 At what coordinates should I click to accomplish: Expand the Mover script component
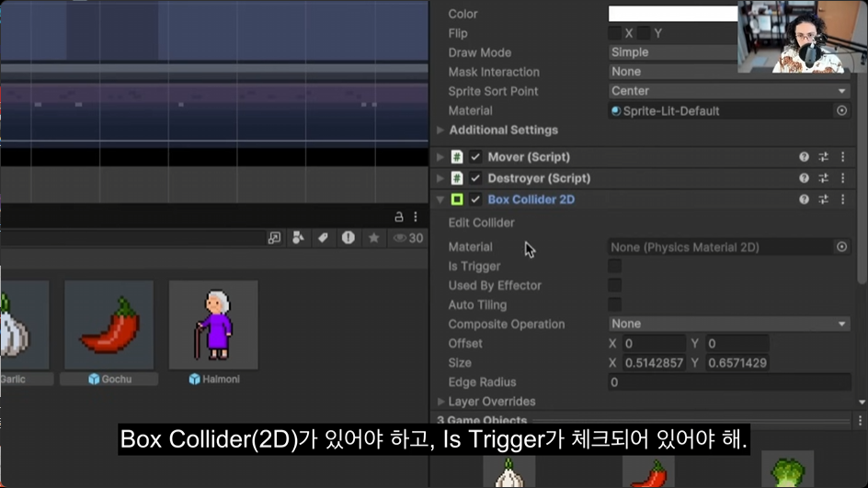coord(440,157)
